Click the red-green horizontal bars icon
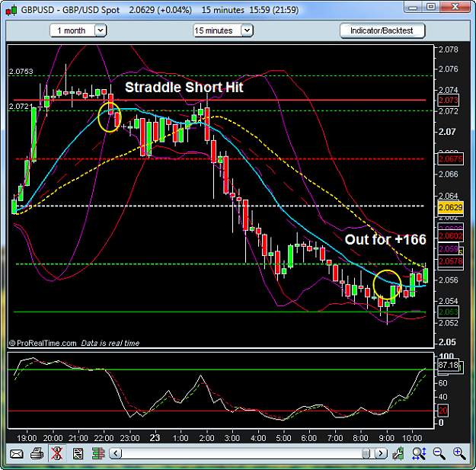This screenshot has height=470, width=476. pos(97,453)
